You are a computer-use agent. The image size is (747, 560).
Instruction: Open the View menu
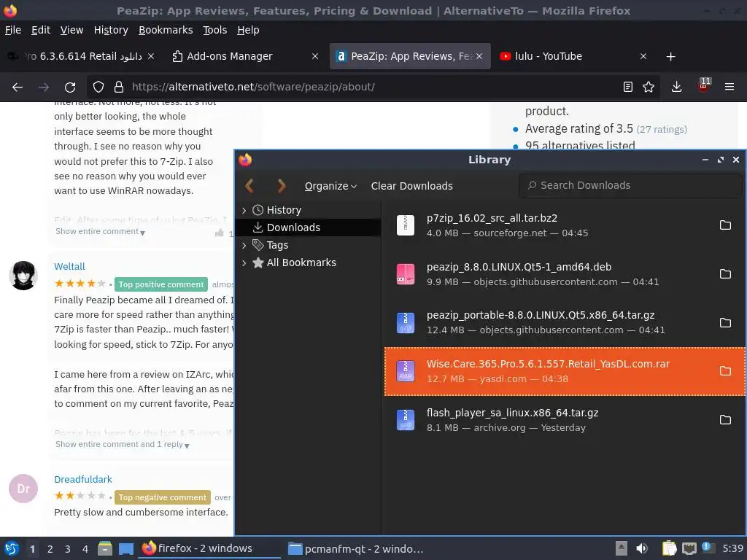click(72, 30)
